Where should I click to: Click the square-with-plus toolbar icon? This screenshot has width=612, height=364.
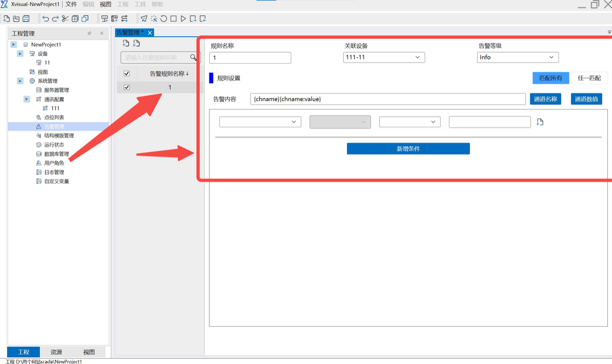coord(75,19)
